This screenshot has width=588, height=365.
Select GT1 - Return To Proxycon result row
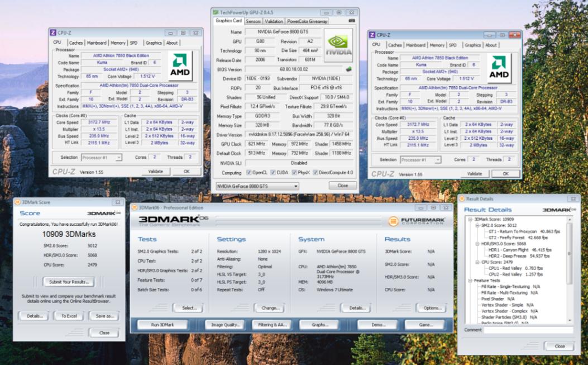(x=524, y=232)
